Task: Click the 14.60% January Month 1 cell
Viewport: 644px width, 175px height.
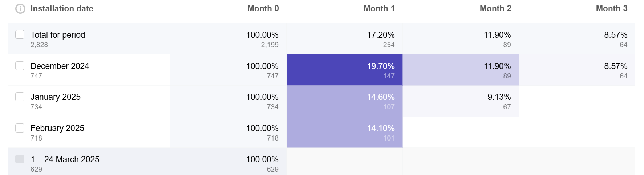Action: tap(344, 101)
